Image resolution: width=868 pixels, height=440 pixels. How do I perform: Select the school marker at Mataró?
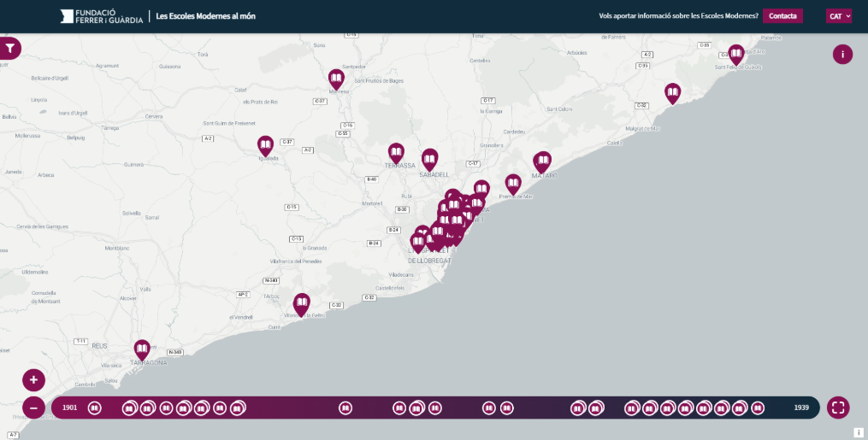[x=543, y=161]
